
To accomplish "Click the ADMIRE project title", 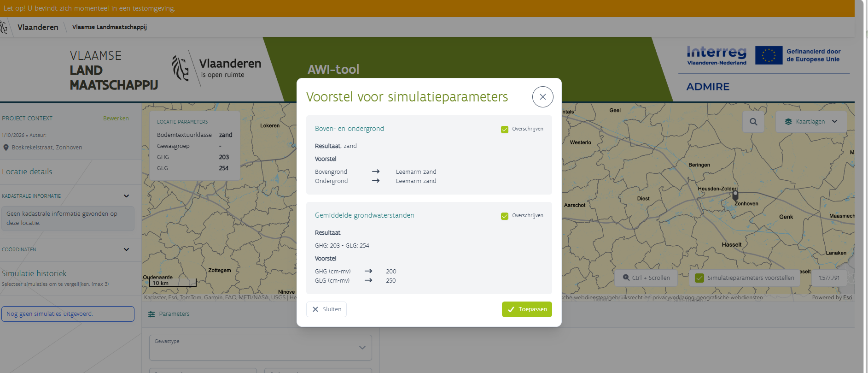I will (x=708, y=87).
